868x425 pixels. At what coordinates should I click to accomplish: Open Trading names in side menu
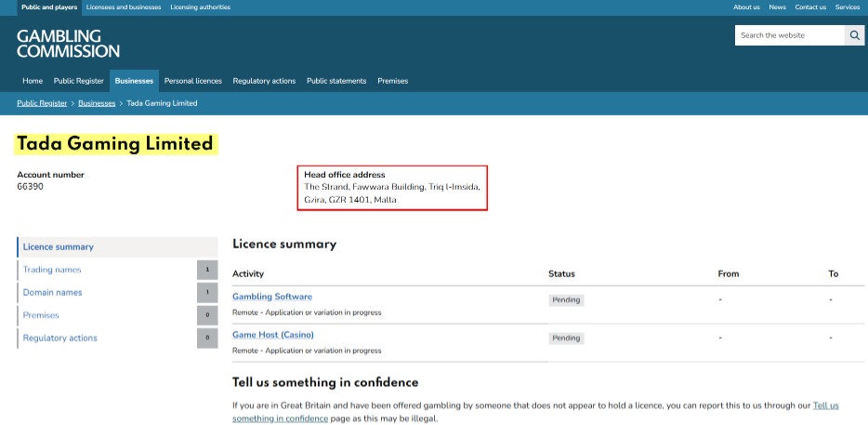[52, 270]
